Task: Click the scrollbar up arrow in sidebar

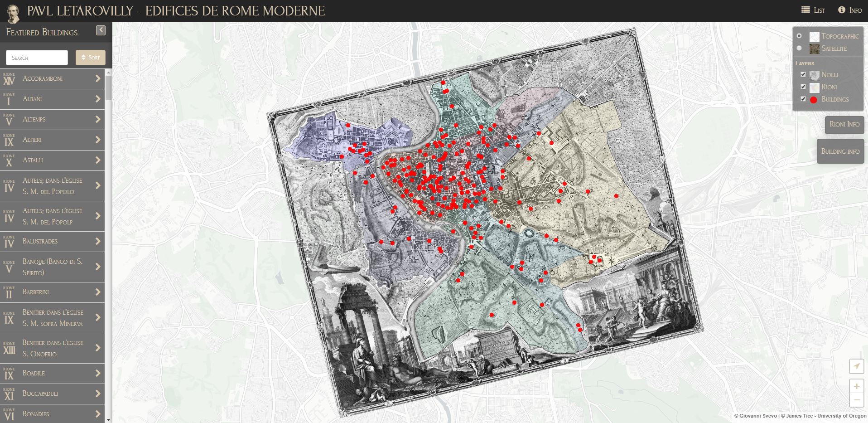Action: (x=108, y=72)
